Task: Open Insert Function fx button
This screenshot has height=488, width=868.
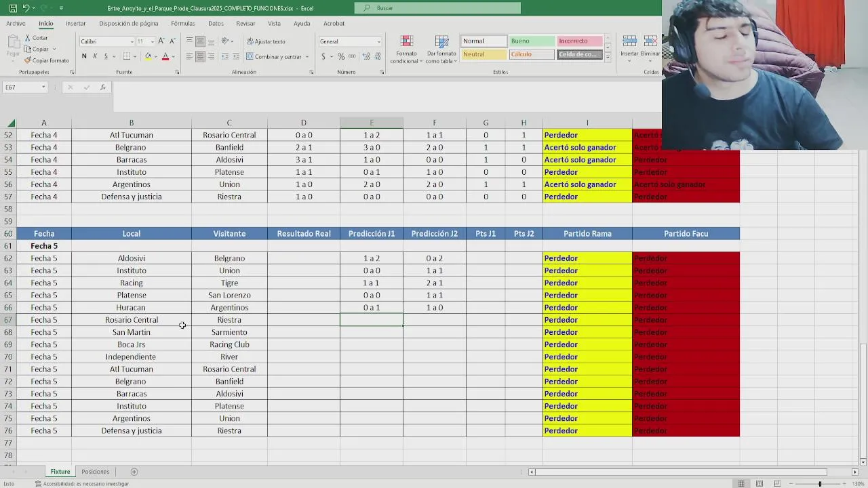Action: [102, 87]
